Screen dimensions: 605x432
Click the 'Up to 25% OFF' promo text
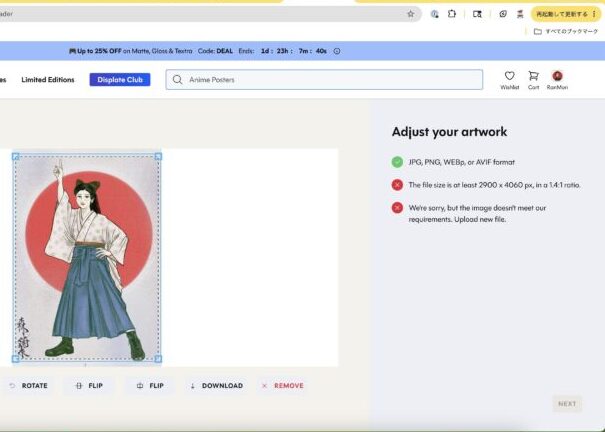99,51
